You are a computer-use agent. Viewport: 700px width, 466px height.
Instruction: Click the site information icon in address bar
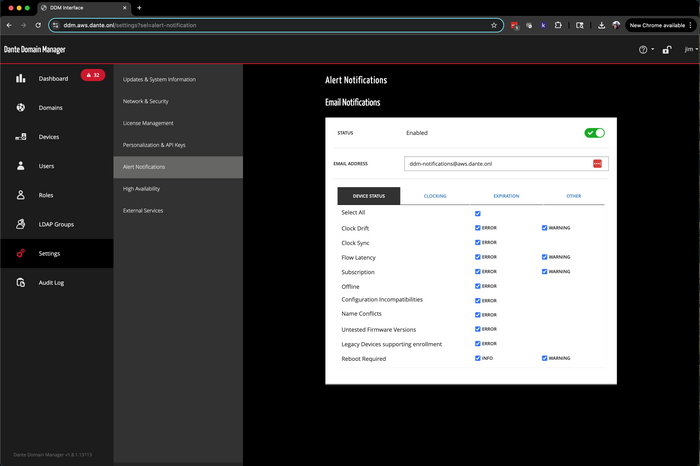pyautogui.click(x=55, y=25)
